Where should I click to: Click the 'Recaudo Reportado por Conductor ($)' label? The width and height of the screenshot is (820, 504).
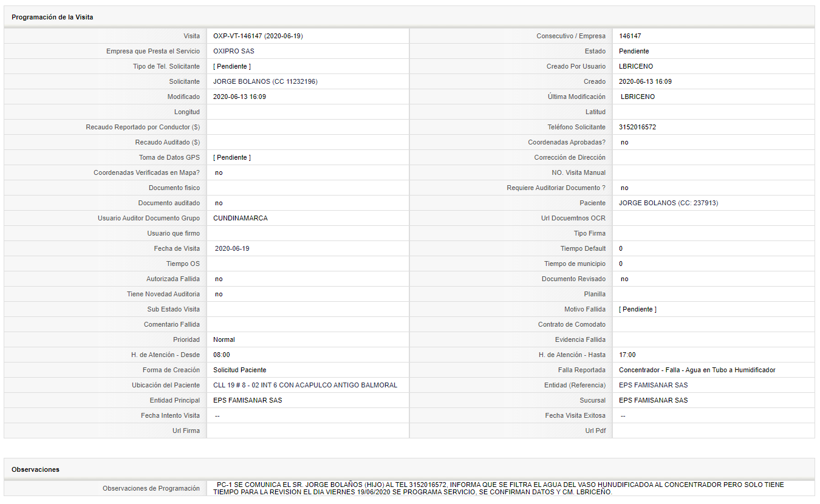click(143, 128)
